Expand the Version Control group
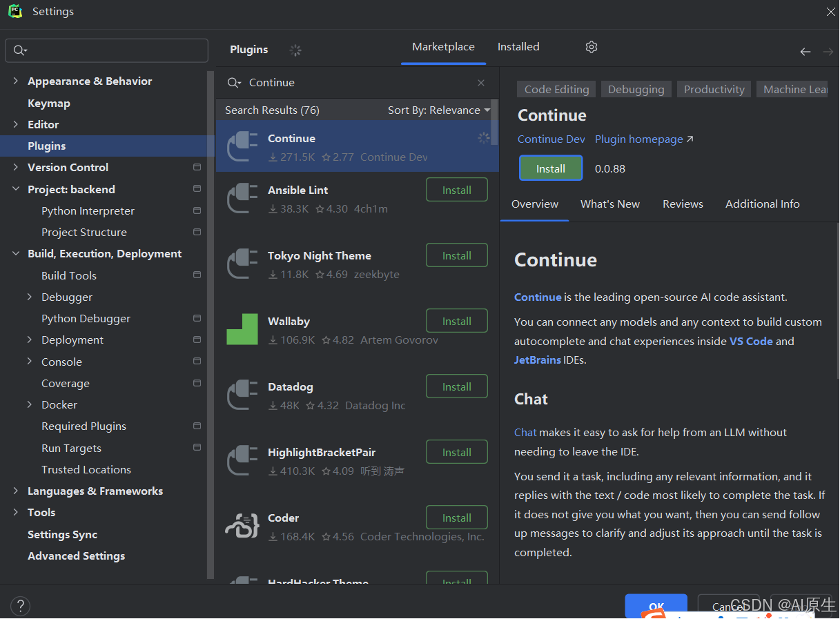The image size is (840, 619). pos(16,167)
